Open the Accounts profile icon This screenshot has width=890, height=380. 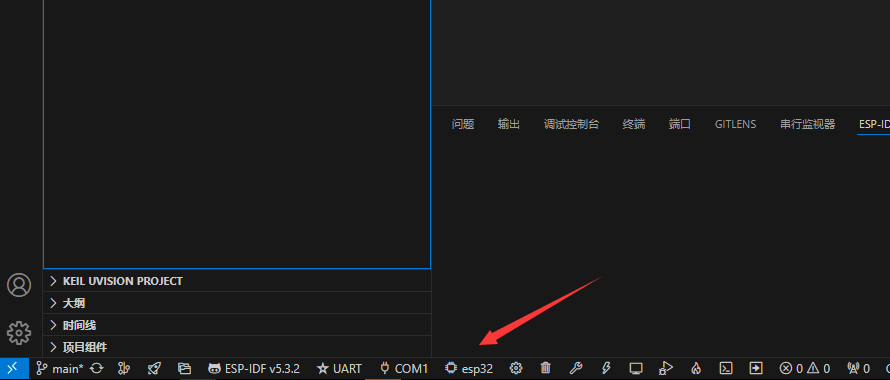pyautogui.click(x=19, y=285)
